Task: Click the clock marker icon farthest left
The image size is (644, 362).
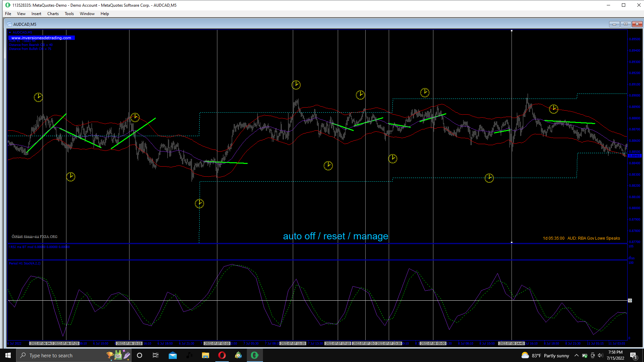Action: click(38, 98)
